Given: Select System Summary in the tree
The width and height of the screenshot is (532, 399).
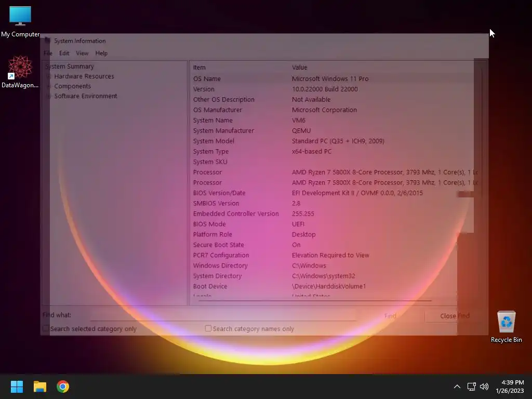Looking at the screenshot, I should [x=70, y=66].
